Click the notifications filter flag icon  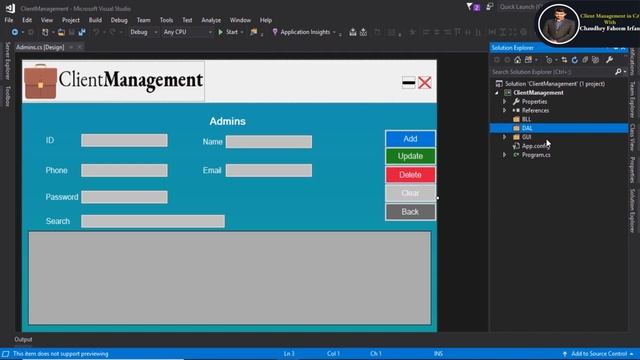[469, 7]
